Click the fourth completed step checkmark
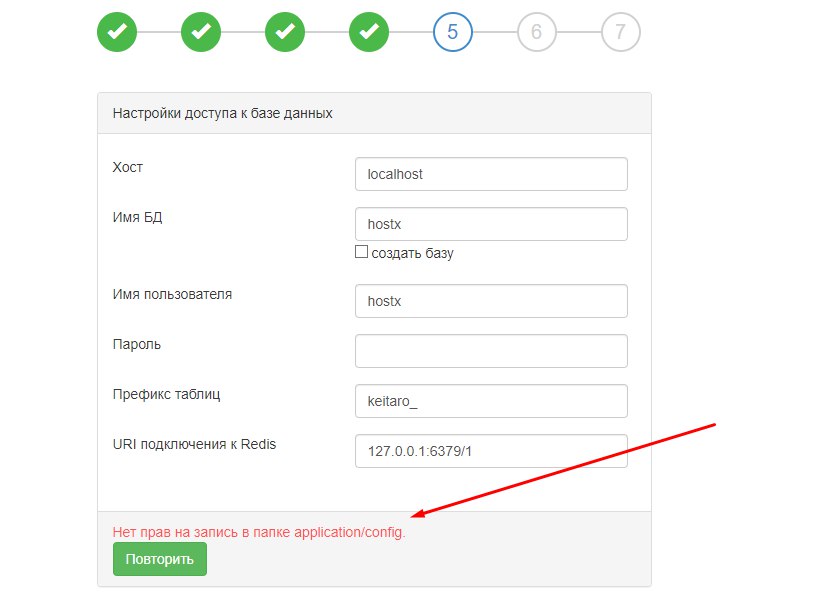Viewport: 838px width, 604px height. 369,32
